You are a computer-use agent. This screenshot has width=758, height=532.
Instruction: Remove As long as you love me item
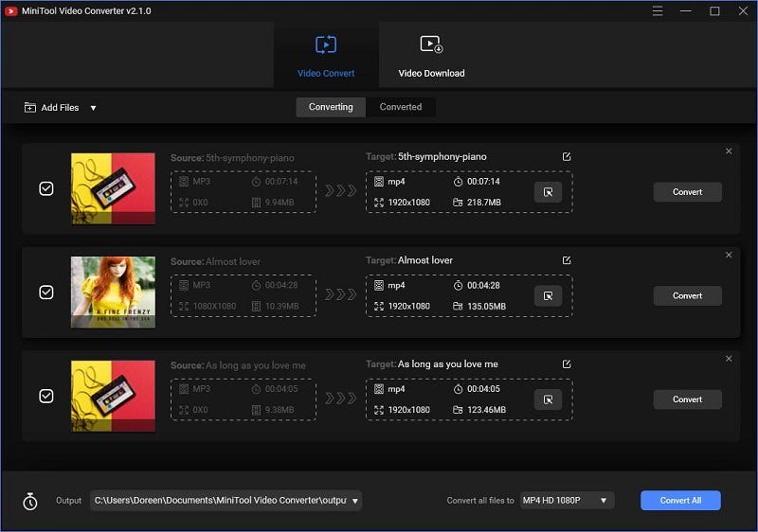[x=729, y=359]
